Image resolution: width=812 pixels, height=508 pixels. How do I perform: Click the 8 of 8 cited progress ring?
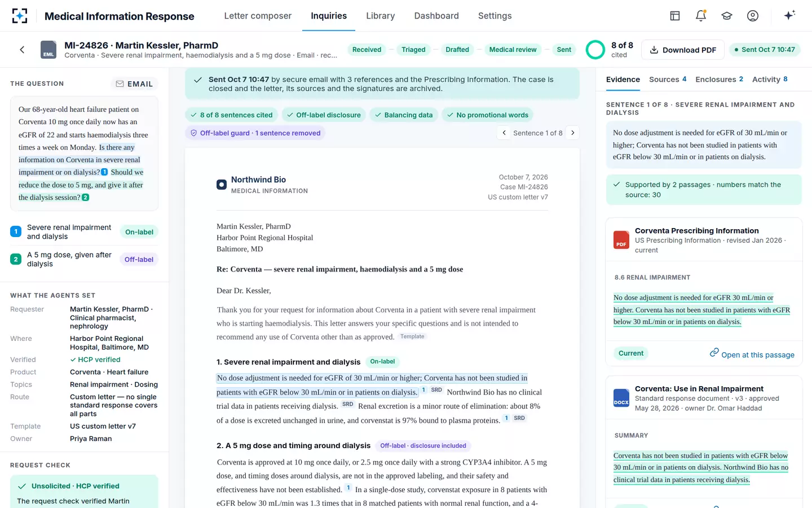click(595, 50)
